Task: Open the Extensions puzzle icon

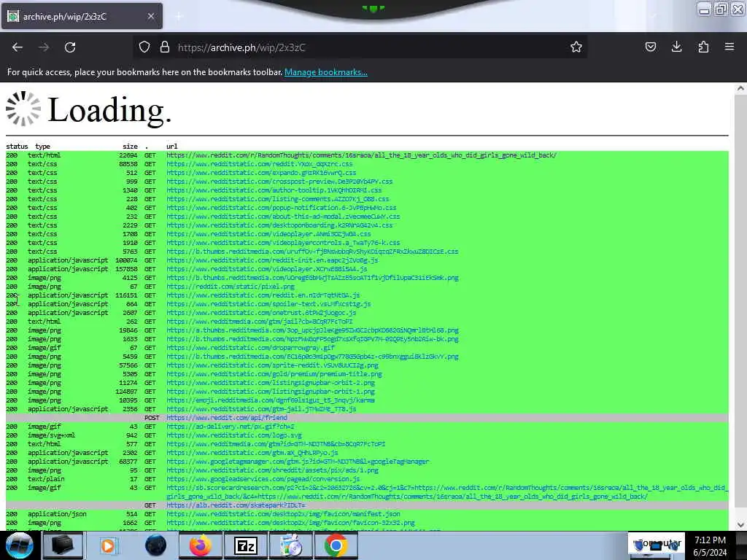Action: (703, 47)
